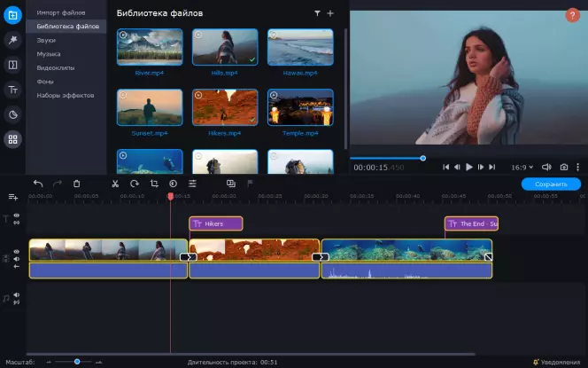Open the Transitions tab in the left sidebar

(12, 65)
